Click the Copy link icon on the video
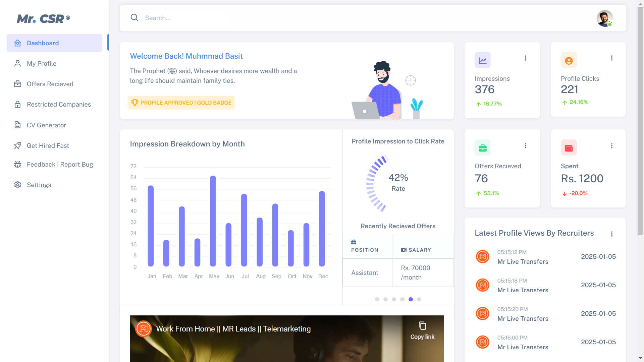 coord(422,326)
